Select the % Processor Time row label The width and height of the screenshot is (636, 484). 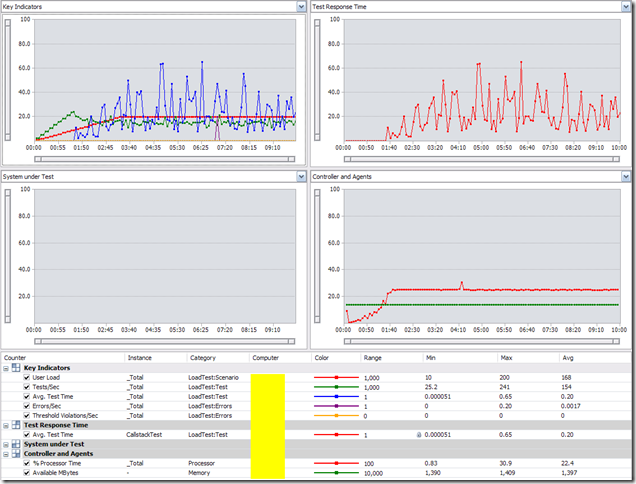pyautogui.click(x=57, y=463)
